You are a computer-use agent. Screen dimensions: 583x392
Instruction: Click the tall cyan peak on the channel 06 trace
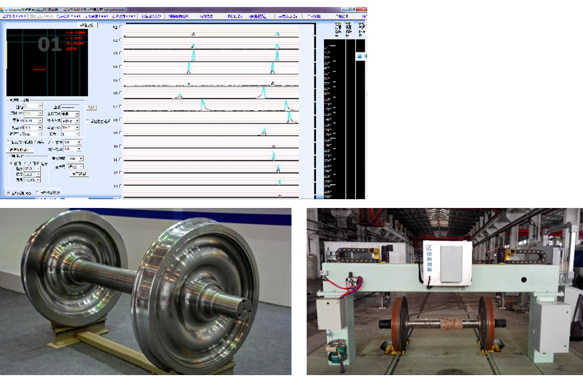(x=264, y=92)
